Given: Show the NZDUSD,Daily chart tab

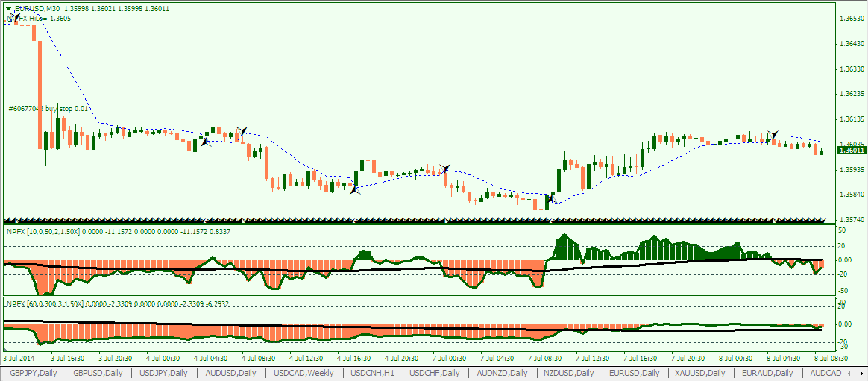Looking at the screenshot, I should [568, 374].
